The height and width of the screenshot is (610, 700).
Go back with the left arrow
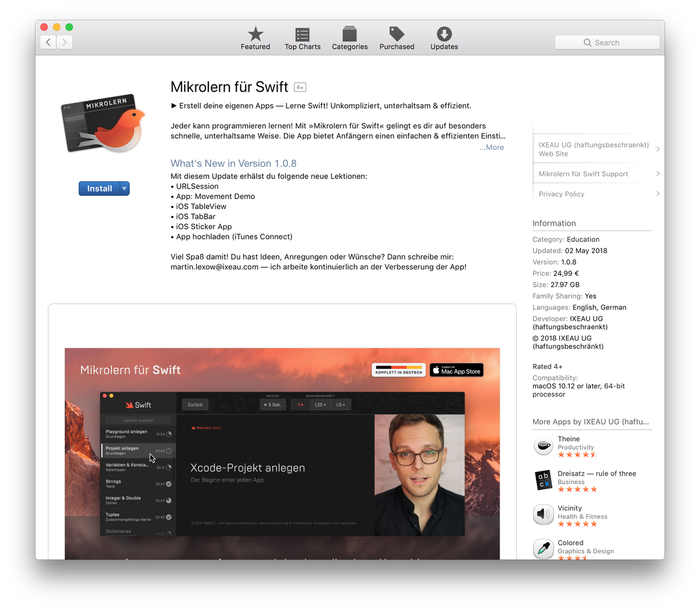tap(48, 42)
